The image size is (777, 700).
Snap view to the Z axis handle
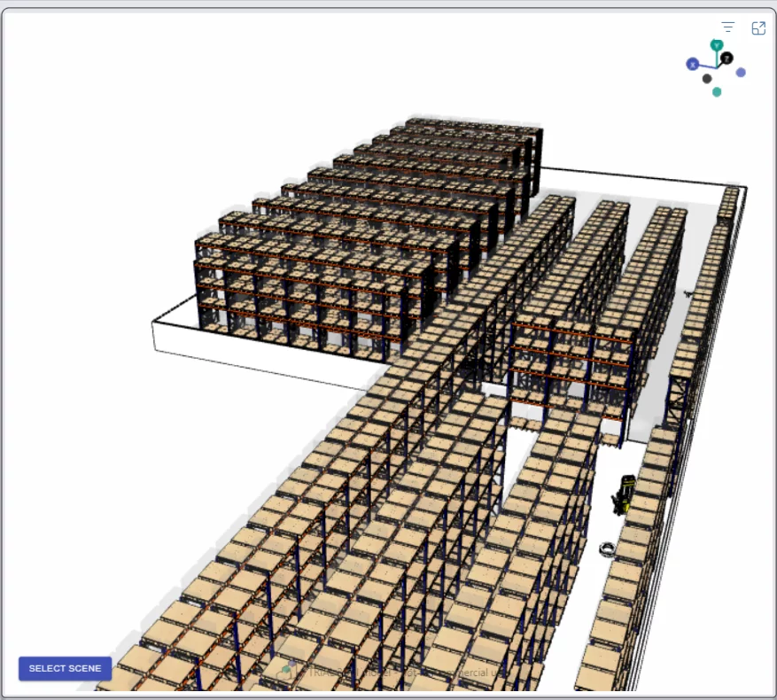[x=726, y=58]
